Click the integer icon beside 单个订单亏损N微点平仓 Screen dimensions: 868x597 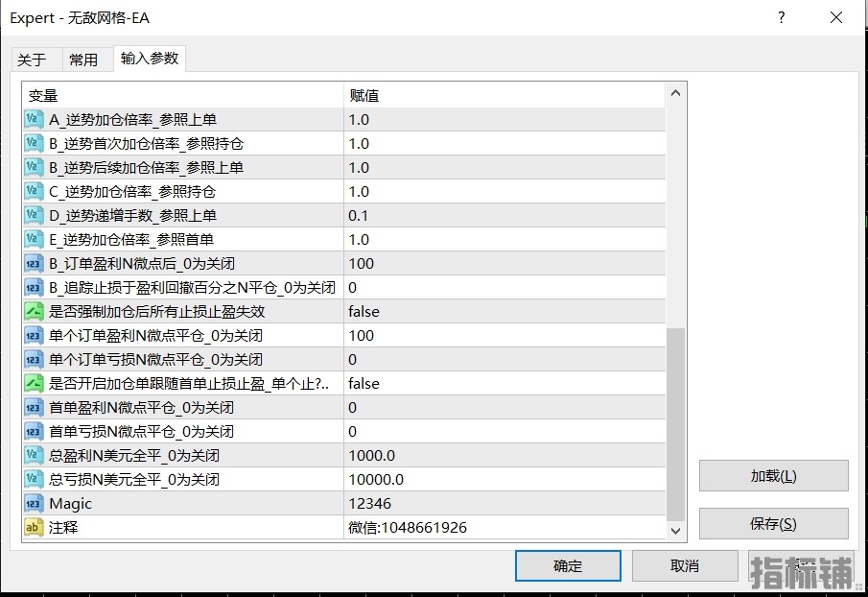(34, 359)
